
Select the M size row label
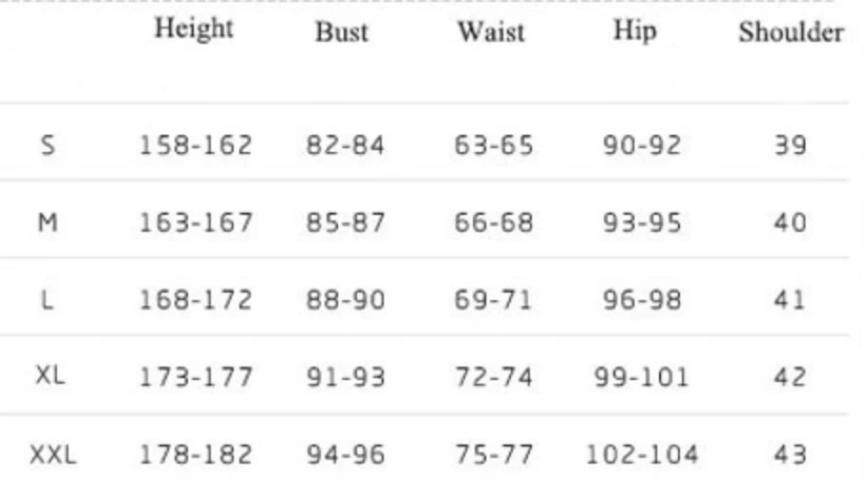coord(47,223)
